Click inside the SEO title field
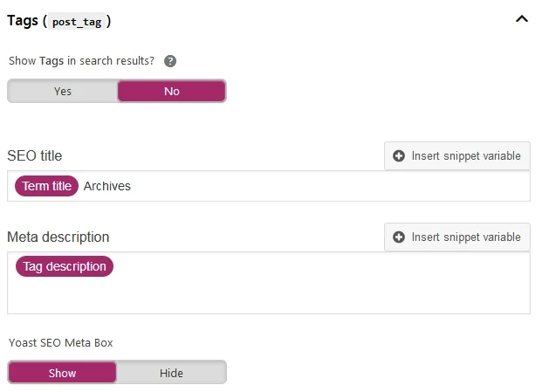542x392 pixels. (x=269, y=186)
